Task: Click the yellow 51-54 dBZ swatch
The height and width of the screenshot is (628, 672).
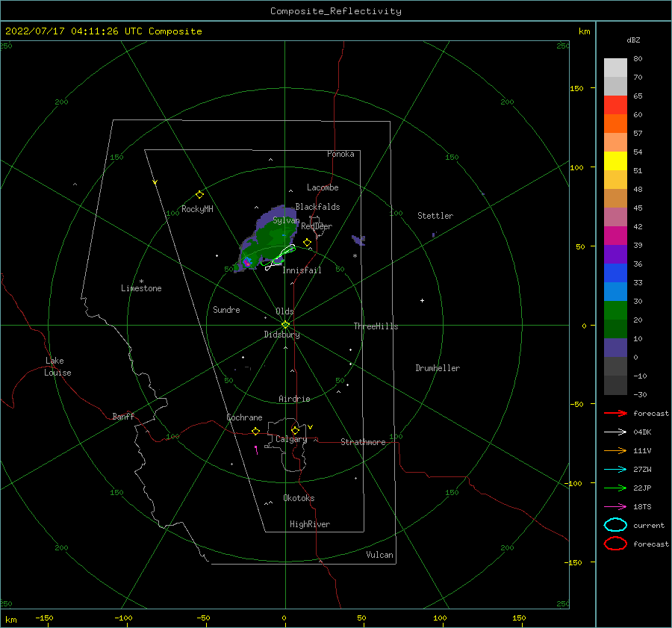Action: [615, 161]
